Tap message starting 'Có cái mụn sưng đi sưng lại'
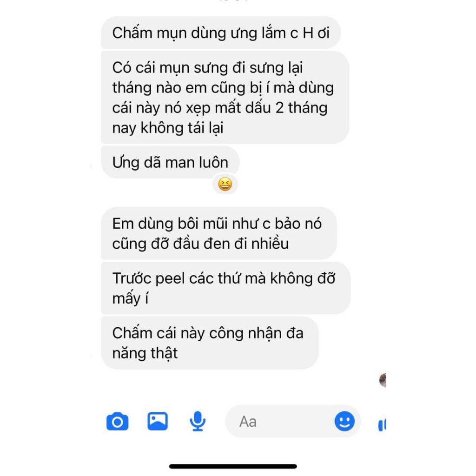 click(225, 98)
